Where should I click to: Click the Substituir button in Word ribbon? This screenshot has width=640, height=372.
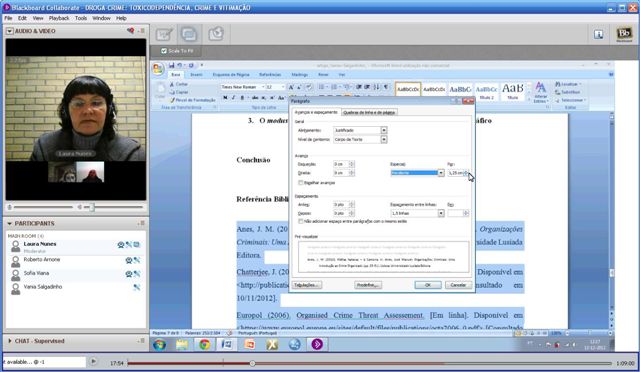coord(567,92)
